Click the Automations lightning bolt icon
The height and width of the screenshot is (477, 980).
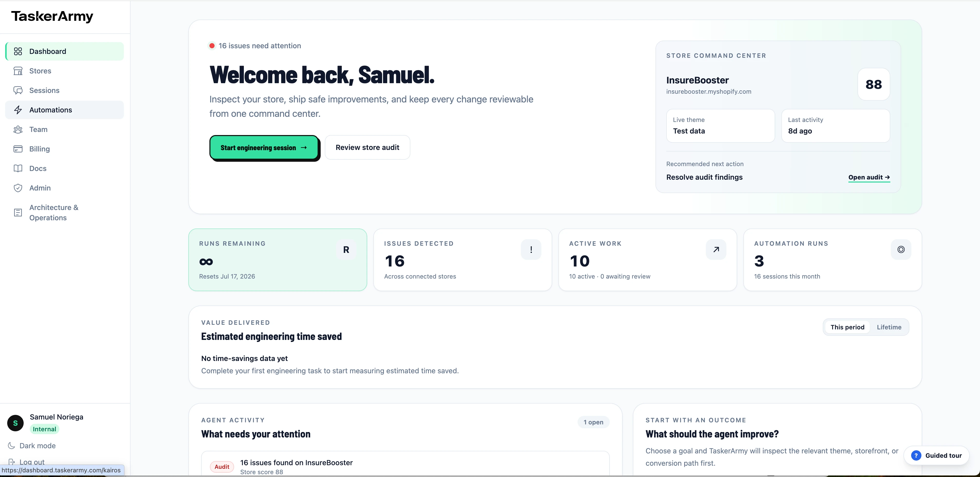[18, 110]
